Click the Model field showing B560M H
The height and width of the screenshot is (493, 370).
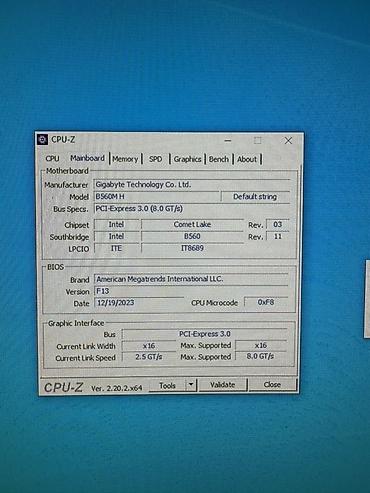click(x=156, y=197)
